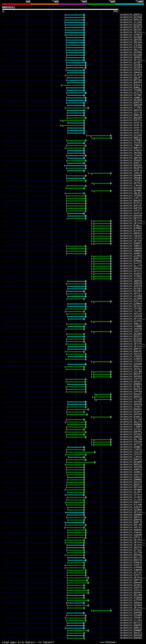146x644 pixels.
Task: Click the orange ~40% identity legend segment
Action: click(45, 4)
